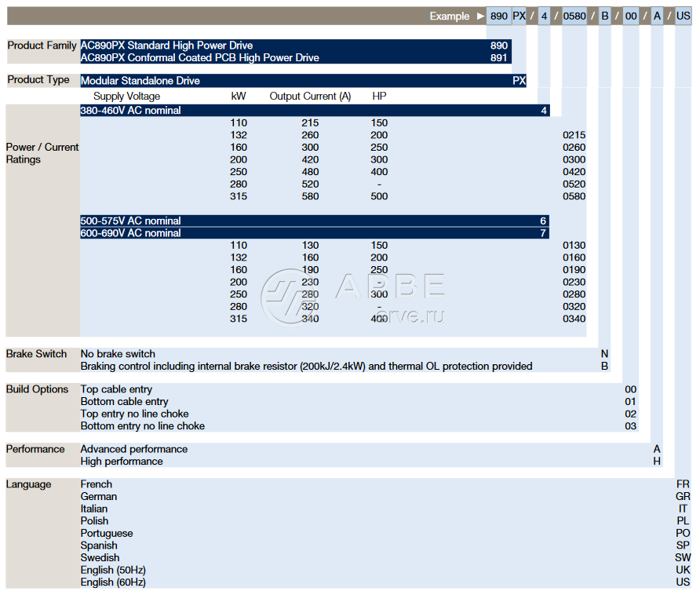Image resolution: width=700 pixels, height=595 pixels.
Task: Click the US code in example header
Action: [x=683, y=16]
